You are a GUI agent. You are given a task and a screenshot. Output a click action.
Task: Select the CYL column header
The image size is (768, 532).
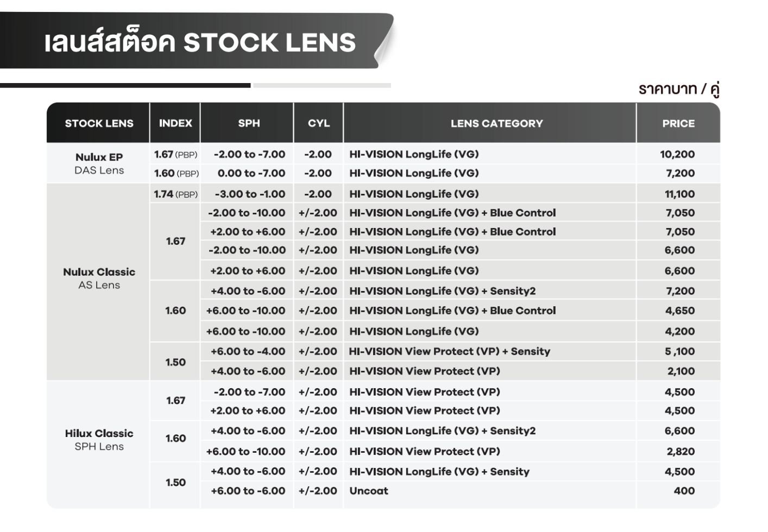point(319,123)
